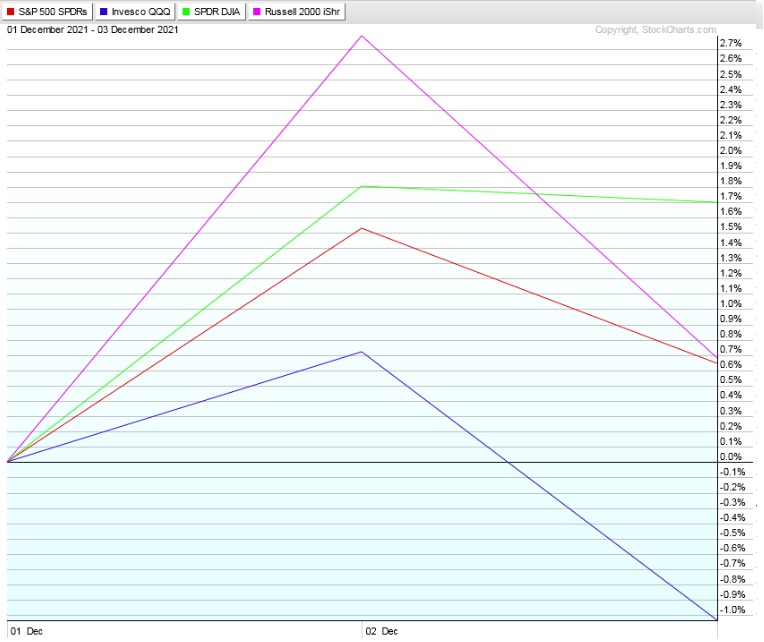Click the 2.0% axis label
764x642 pixels.
pos(731,151)
